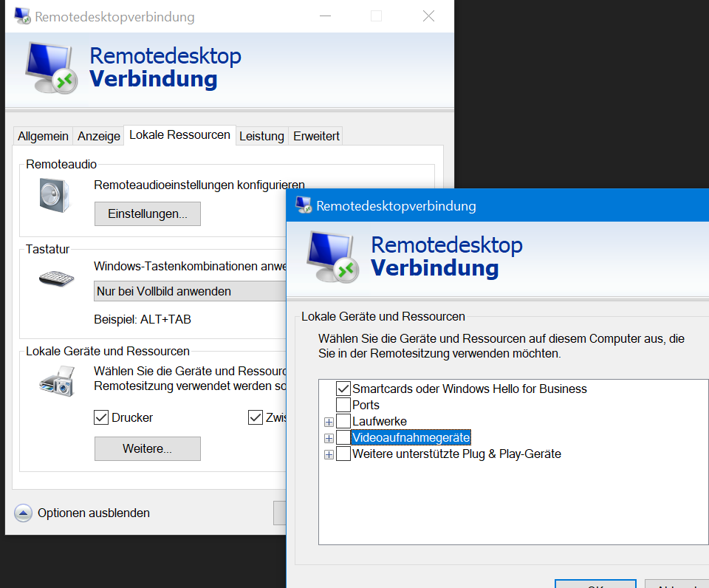
Task: Click the large monitor logo in the back window banner
Action: [51, 68]
